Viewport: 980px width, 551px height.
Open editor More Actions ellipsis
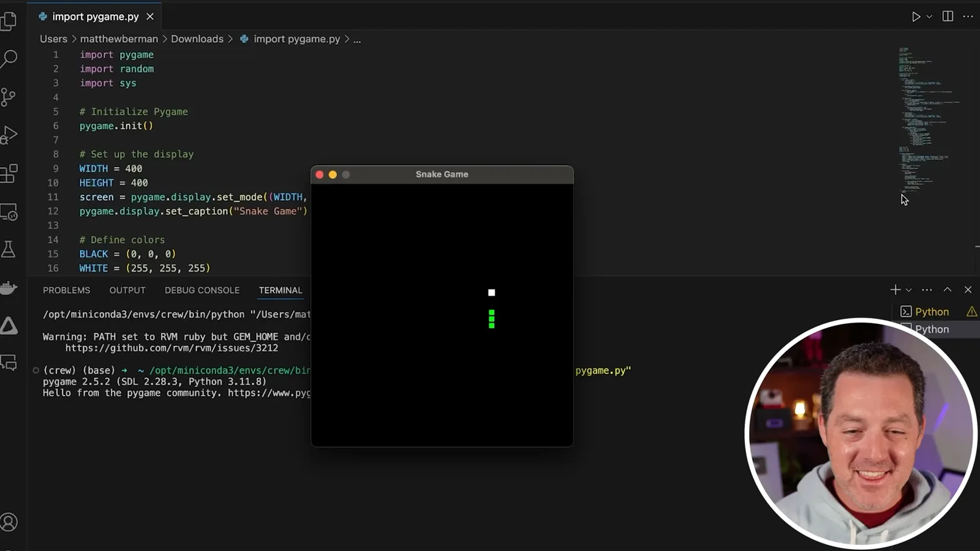[x=968, y=17]
